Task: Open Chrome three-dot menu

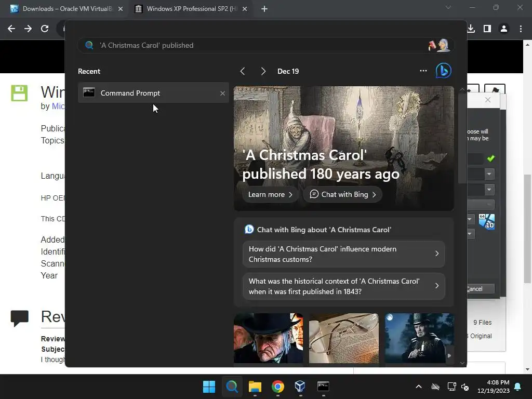Action: (521, 29)
